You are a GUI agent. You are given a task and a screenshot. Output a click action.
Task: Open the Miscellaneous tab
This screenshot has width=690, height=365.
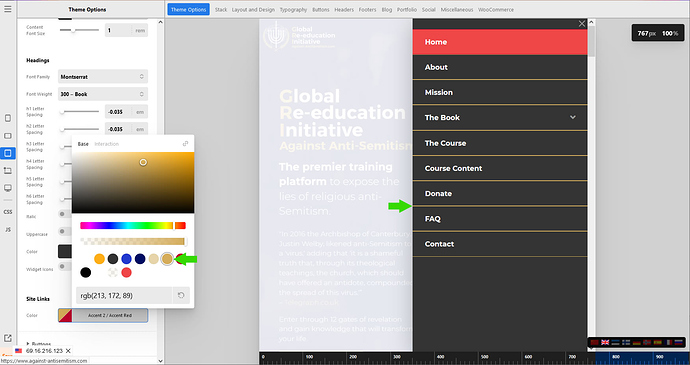(x=457, y=10)
